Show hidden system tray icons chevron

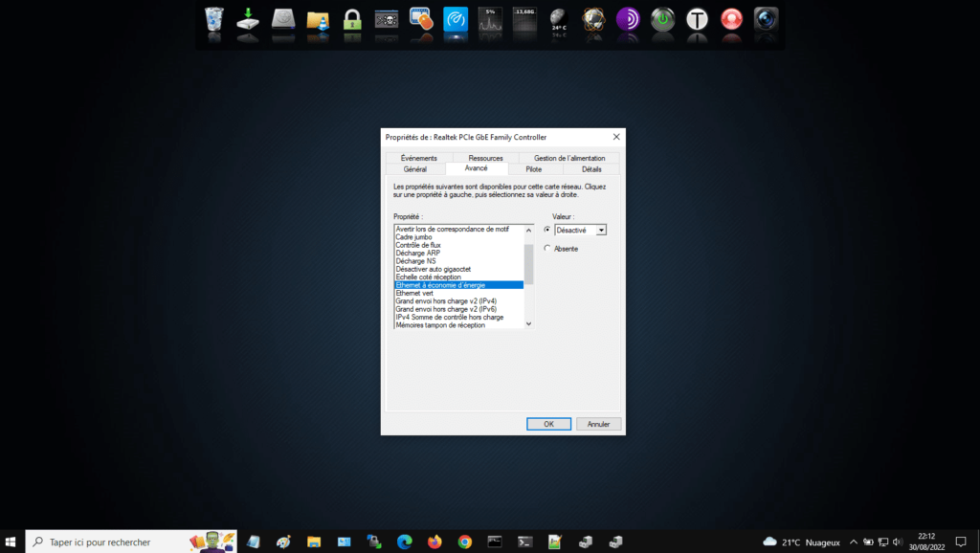854,542
